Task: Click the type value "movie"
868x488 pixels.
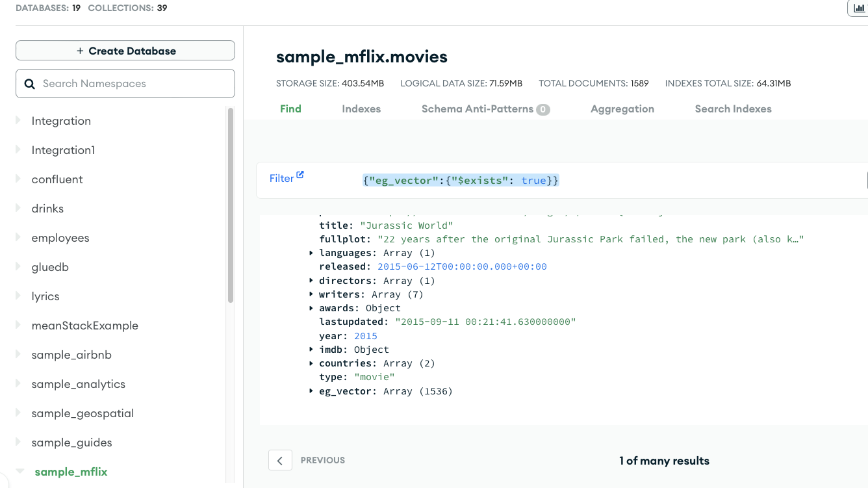Action: 374,377
